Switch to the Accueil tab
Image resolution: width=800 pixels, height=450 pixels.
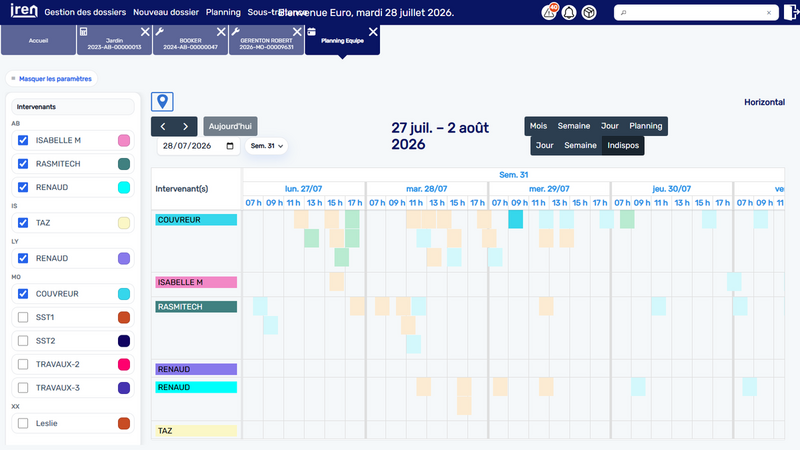tap(38, 40)
